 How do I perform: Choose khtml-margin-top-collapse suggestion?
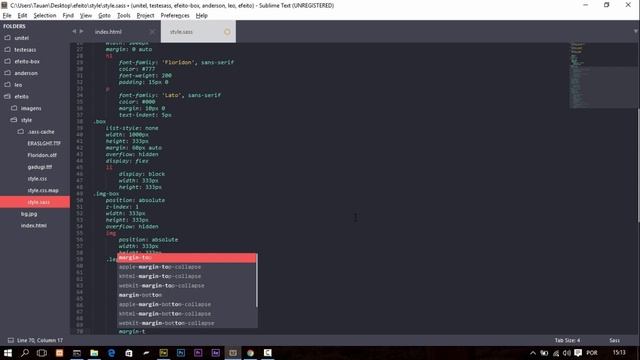tap(187, 276)
